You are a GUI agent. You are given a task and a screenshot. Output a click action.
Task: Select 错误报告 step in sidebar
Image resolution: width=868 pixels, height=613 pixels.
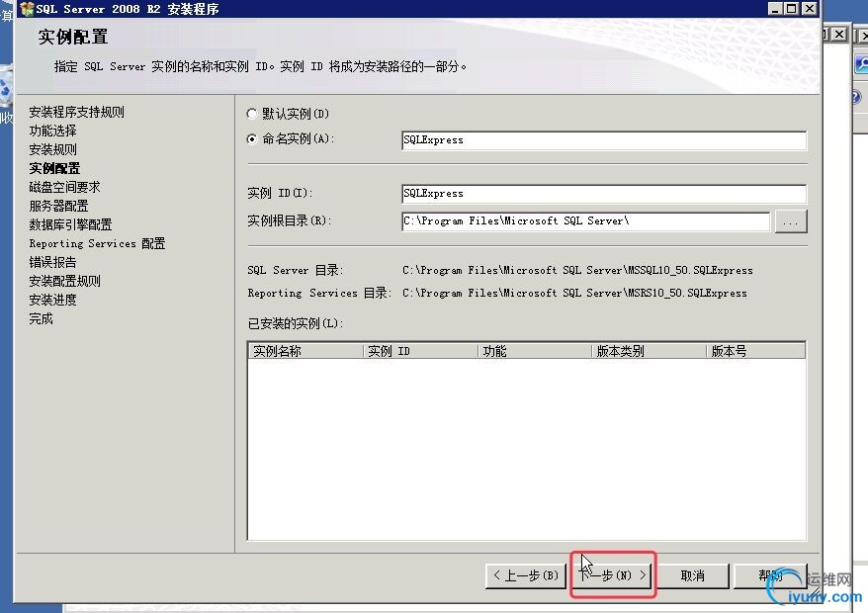point(52,262)
